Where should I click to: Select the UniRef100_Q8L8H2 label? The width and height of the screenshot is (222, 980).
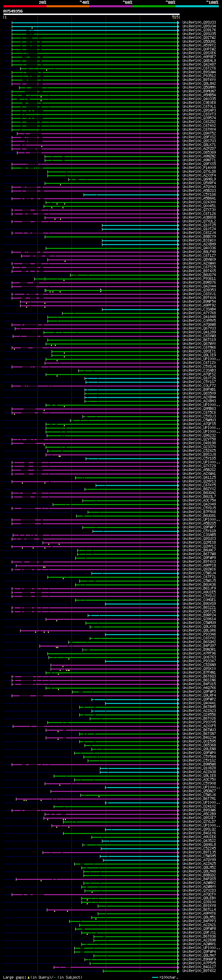tap(199, 84)
